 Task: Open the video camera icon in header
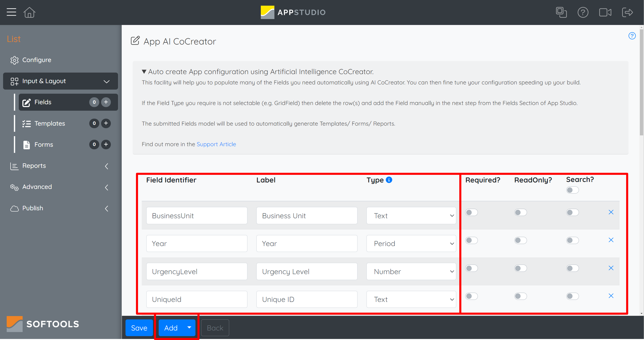click(x=605, y=12)
